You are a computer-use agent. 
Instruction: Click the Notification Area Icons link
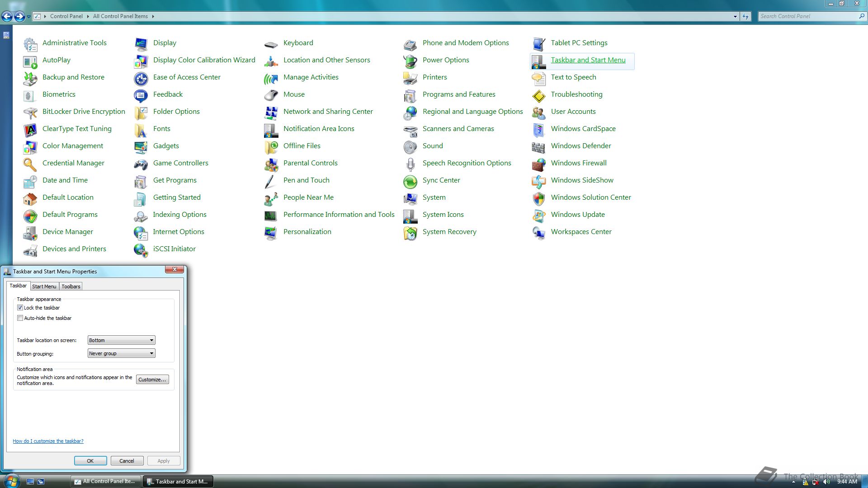(x=319, y=128)
